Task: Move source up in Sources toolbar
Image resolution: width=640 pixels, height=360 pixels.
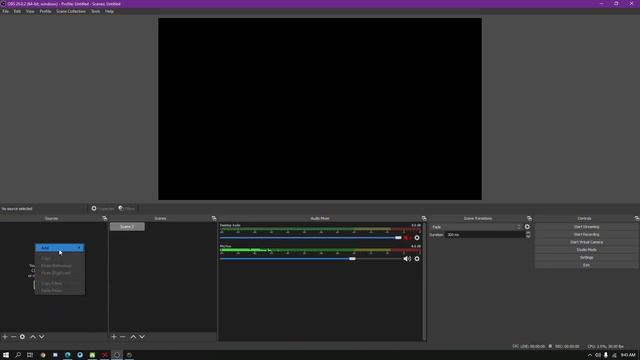Action: (33, 337)
